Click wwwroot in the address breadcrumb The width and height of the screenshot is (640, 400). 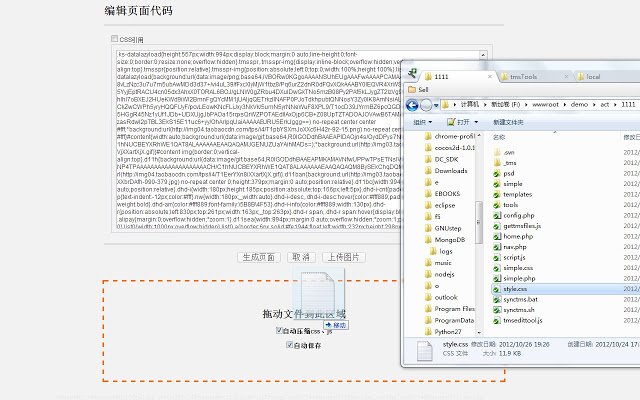tap(545, 104)
